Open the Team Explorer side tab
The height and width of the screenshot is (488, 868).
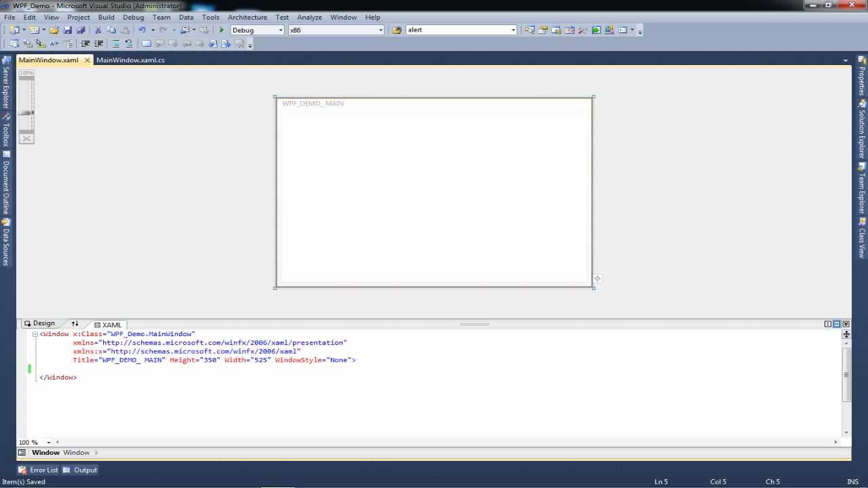pos(862,188)
